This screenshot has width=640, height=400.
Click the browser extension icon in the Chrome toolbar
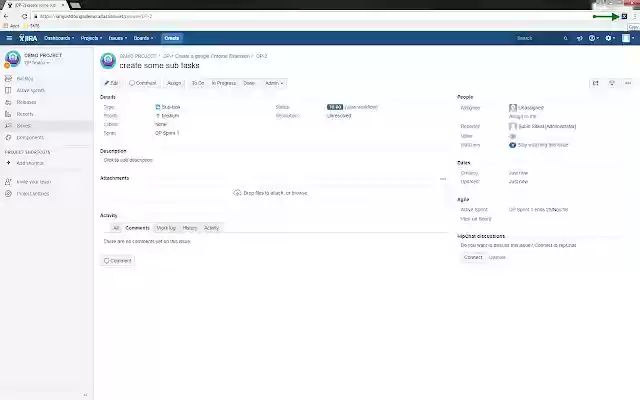click(x=624, y=16)
